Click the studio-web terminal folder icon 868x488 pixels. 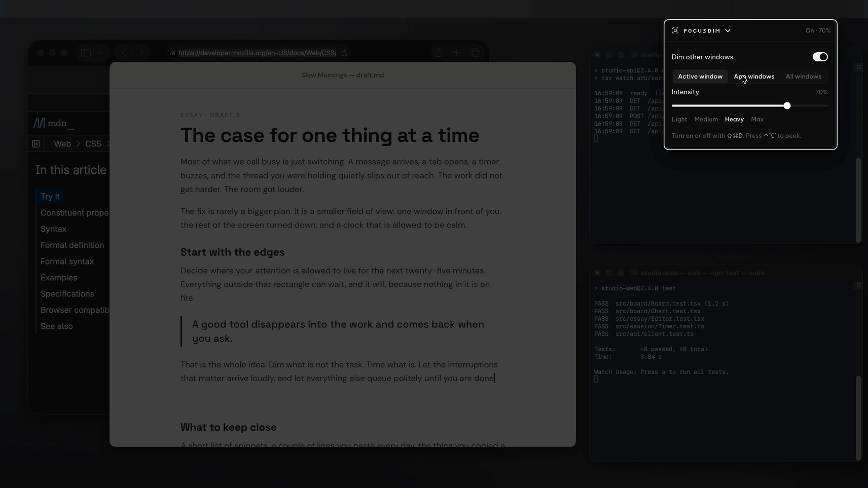click(x=634, y=273)
